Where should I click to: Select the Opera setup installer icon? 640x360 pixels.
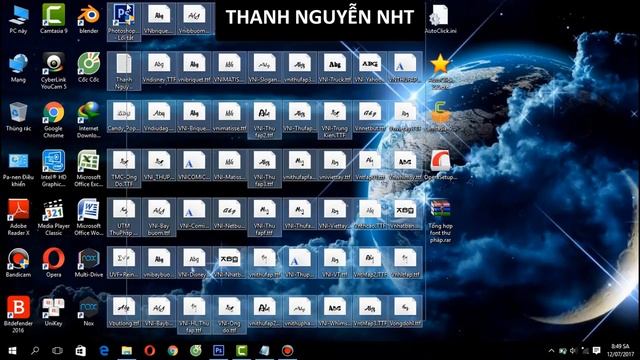tap(440, 165)
